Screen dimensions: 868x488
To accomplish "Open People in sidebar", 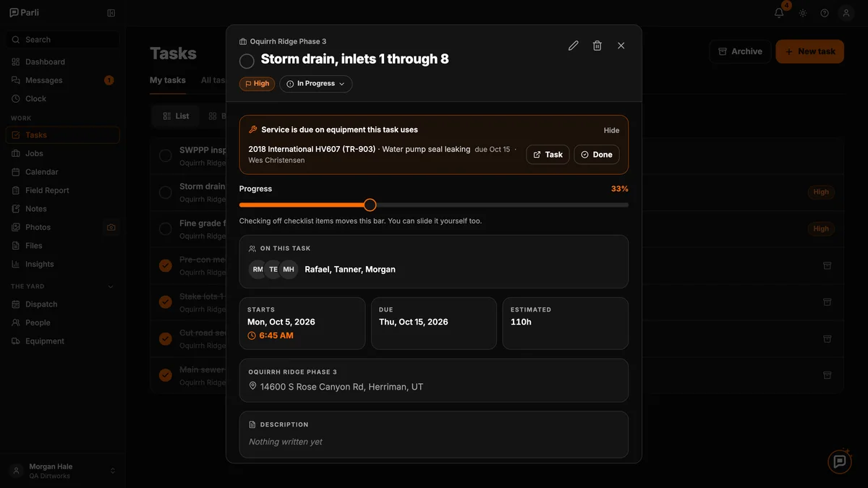I will [x=63, y=322].
